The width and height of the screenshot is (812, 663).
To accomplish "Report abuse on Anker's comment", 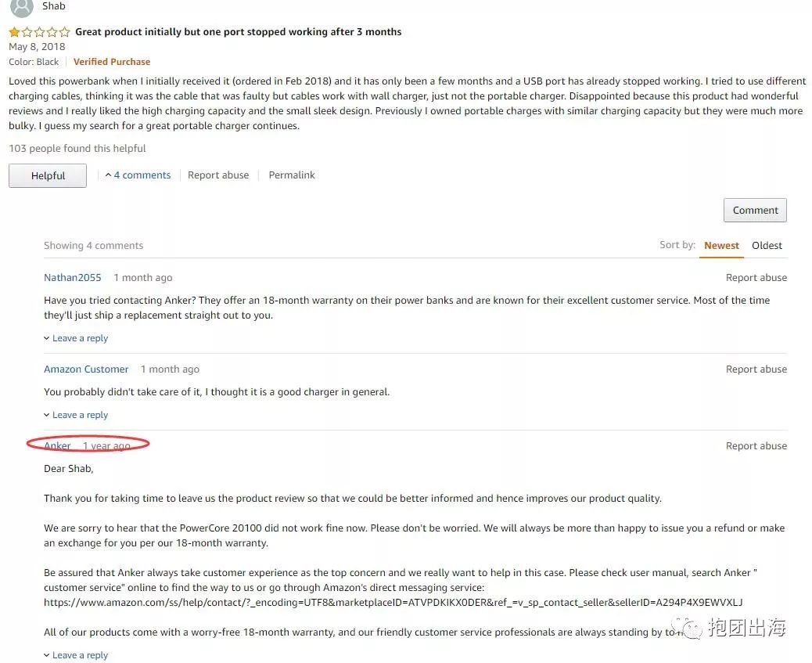I will click(x=756, y=446).
